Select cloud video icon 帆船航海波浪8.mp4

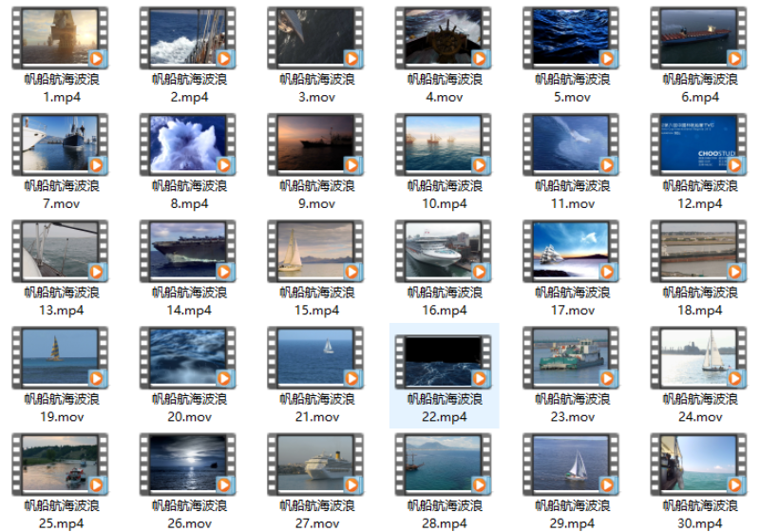click(x=187, y=144)
